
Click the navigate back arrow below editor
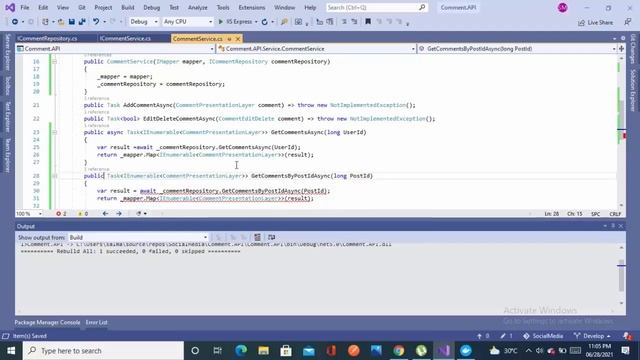click(x=105, y=213)
